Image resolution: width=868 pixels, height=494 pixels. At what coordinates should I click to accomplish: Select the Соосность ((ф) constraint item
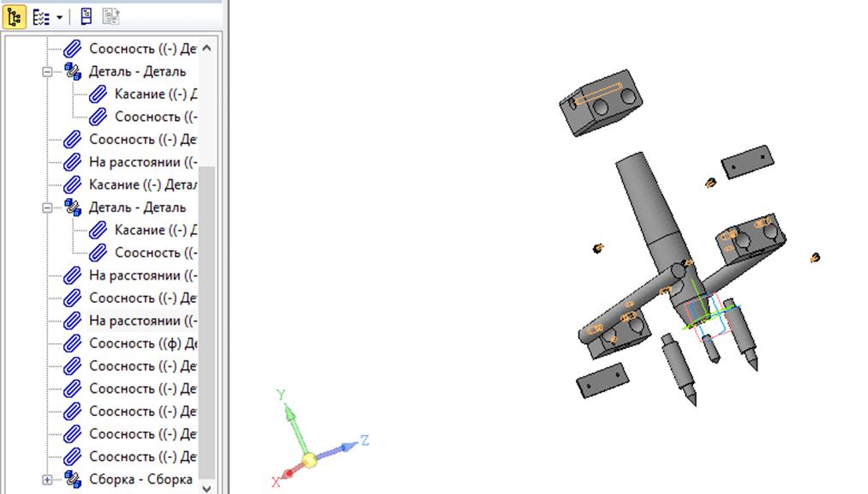pyautogui.click(x=142, y=343)
